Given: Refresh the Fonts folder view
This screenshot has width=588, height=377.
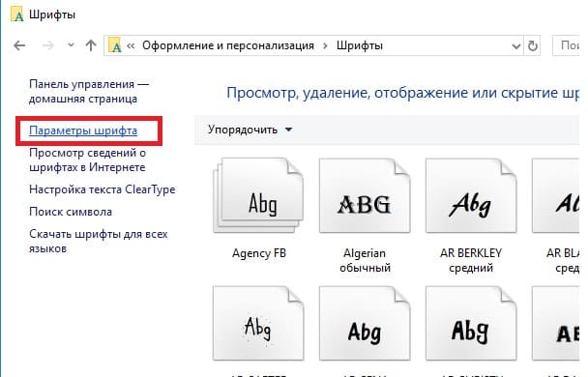Looking at the screenshot, I should pyautogui.click(x=533, y=45).
